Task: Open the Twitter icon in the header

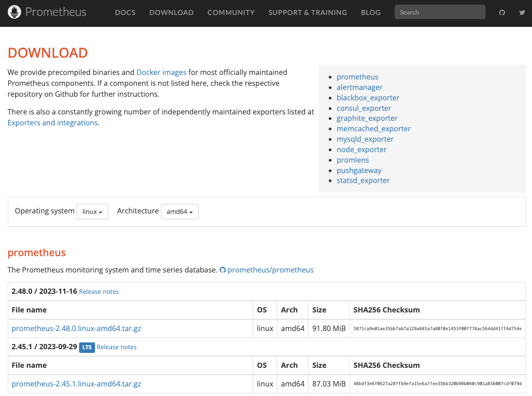Action: click(x=522, y=13)
